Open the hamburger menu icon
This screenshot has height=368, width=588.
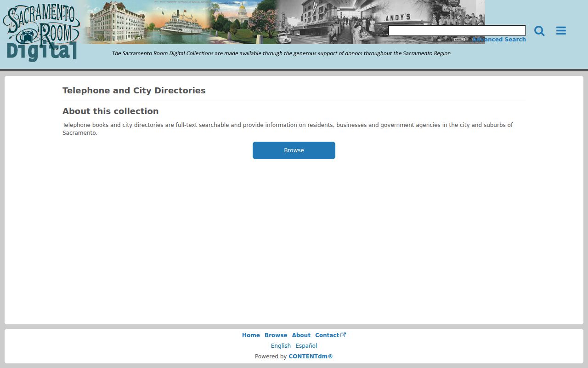tap(561, 31)
